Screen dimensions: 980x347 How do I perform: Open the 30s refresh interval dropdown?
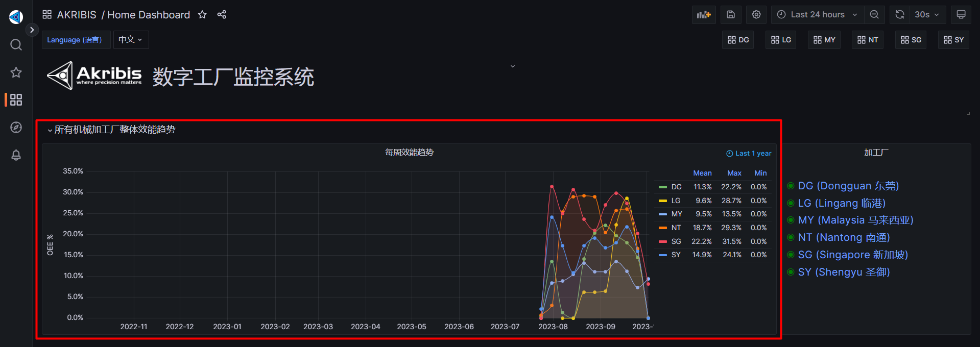coord(926,15)
